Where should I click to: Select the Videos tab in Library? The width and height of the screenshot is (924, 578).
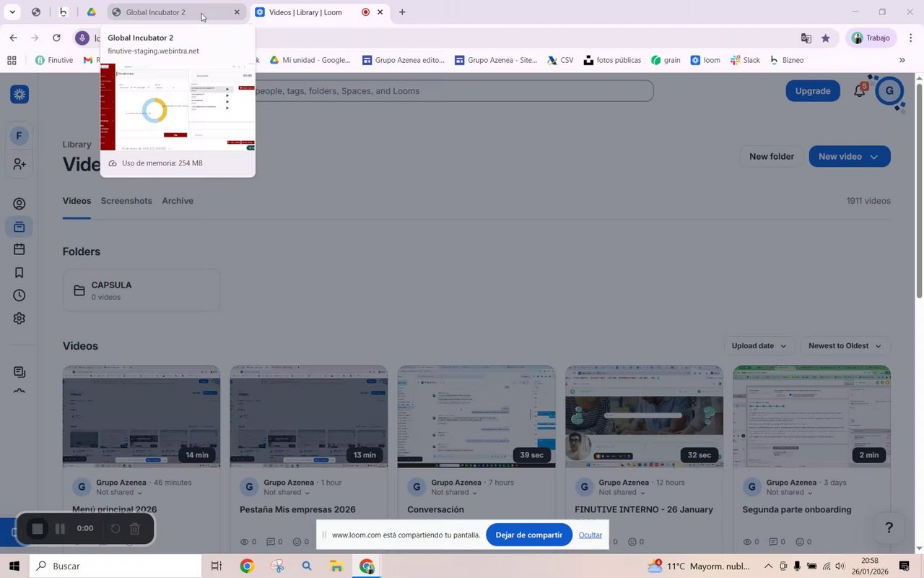point(77,201)
